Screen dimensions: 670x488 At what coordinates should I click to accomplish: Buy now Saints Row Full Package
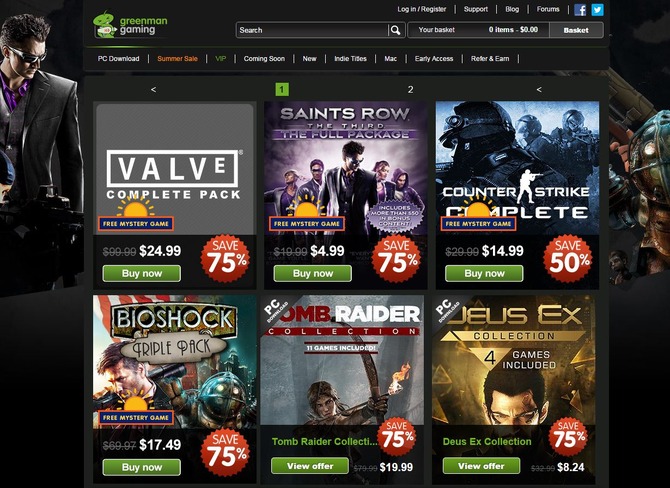coord(312,273)
